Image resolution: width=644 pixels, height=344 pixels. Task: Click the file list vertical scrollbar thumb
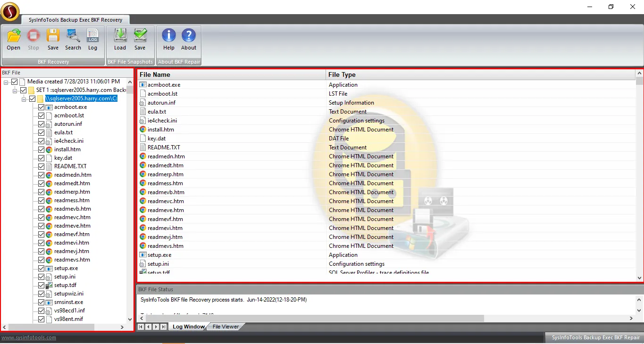pos(639,81)
